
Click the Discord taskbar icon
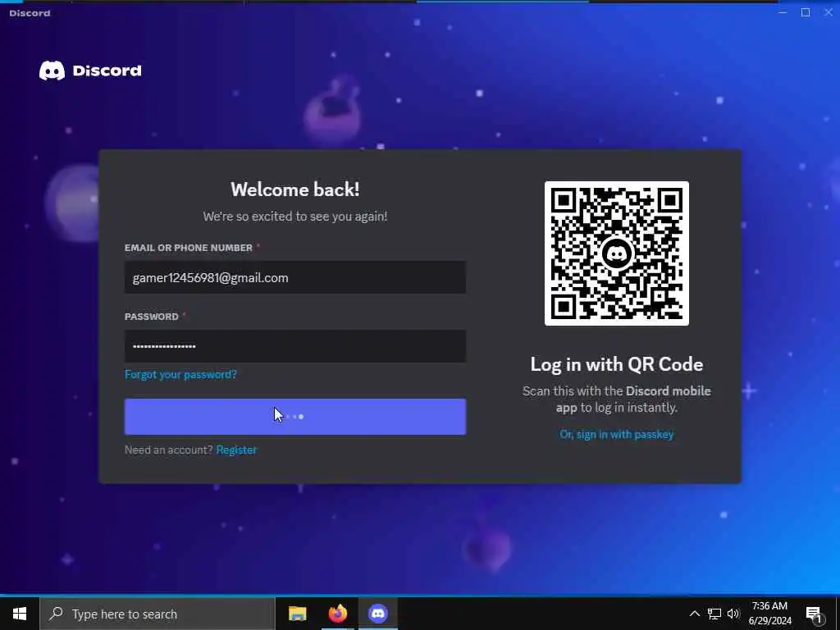coord(378,614)
